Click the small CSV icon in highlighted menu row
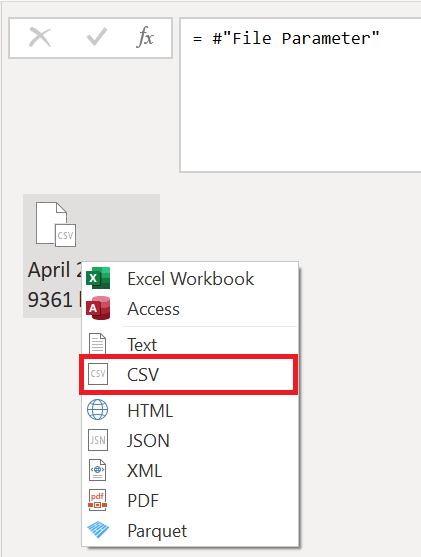The image size is (421, 557). click(98, 374)
